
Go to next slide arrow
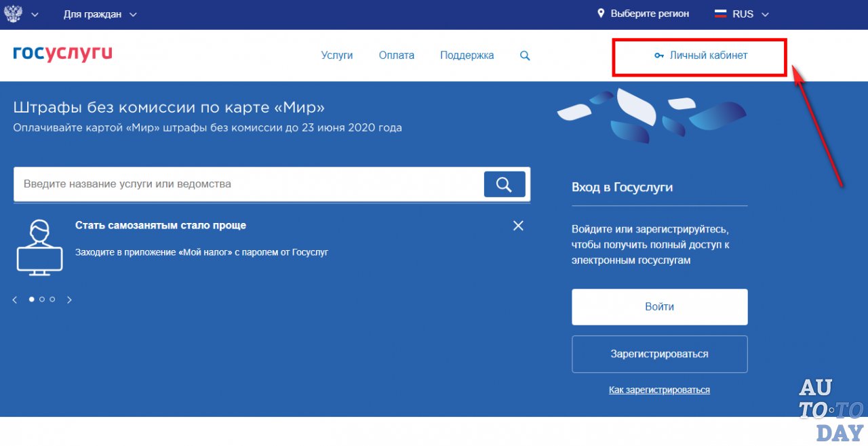click(x=69, y=300)
